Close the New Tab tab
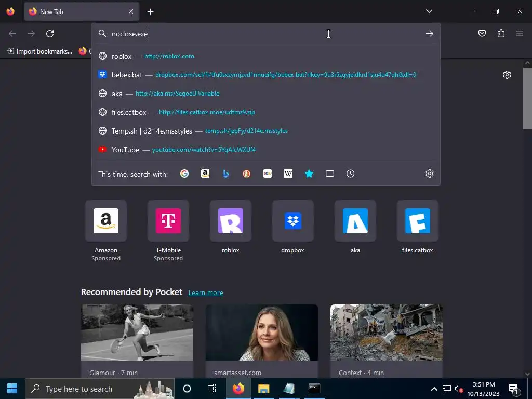 click(x=131, y=11)
